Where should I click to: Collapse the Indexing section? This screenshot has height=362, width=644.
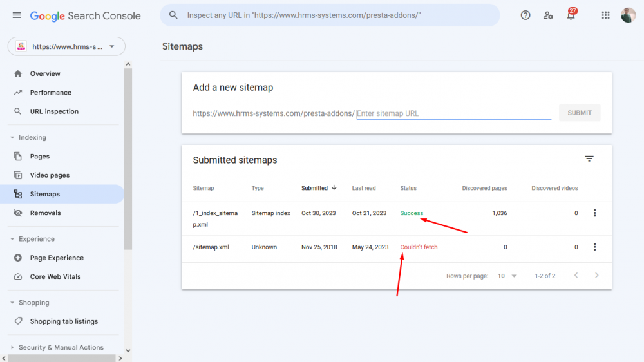click(12, 137)
